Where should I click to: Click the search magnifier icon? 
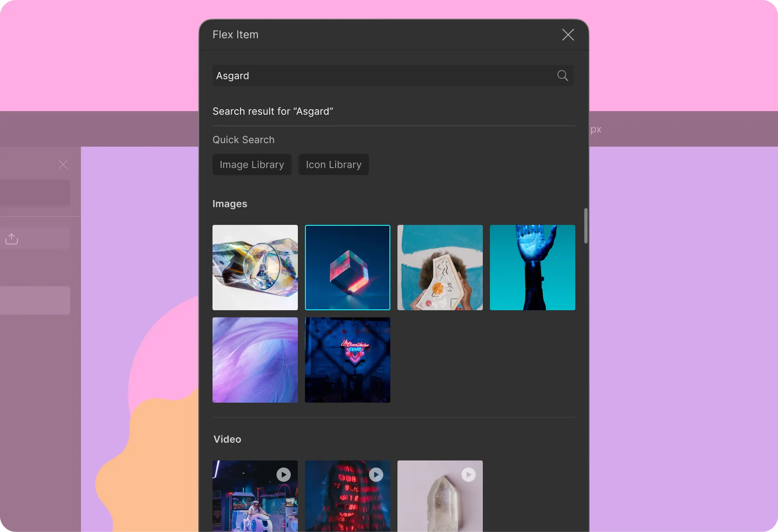(x=562, y=76)
